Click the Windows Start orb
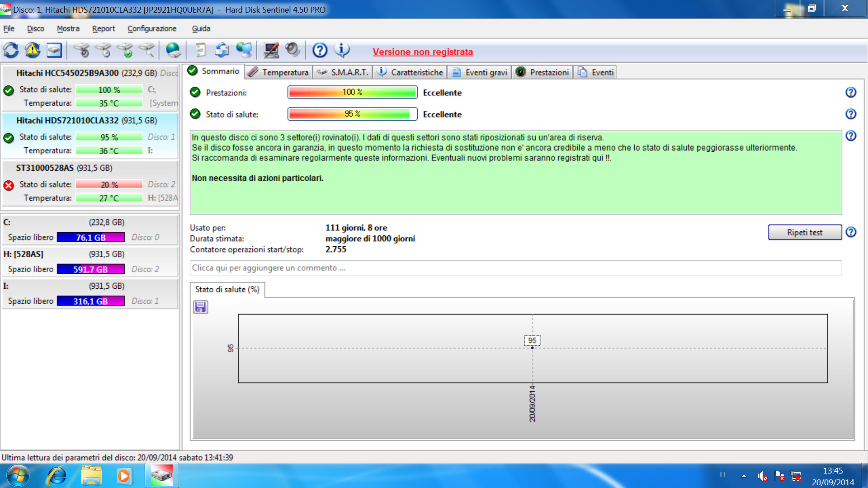Screen dimensions: 868x488 click(18, 476)
